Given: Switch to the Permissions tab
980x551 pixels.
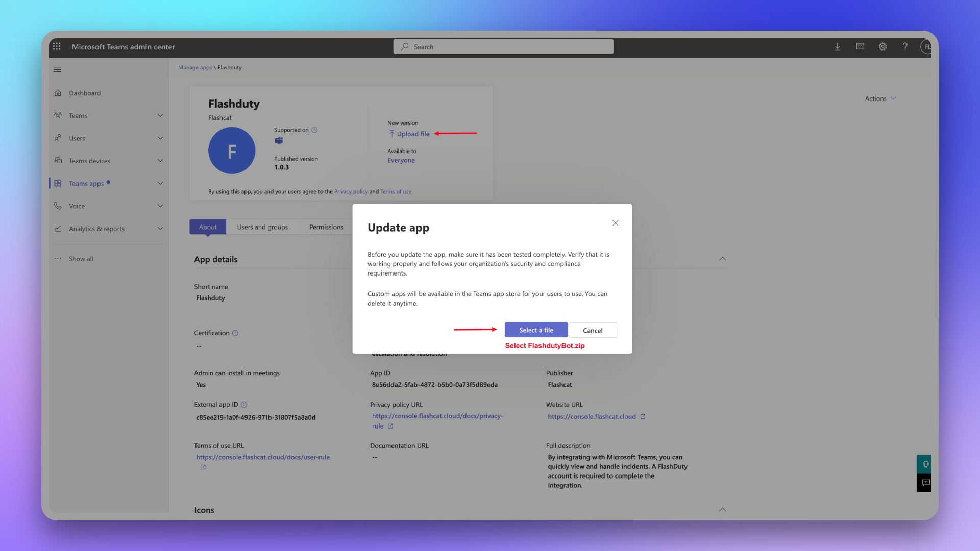Looking at the screenshot, I should [x=326, y=227].
